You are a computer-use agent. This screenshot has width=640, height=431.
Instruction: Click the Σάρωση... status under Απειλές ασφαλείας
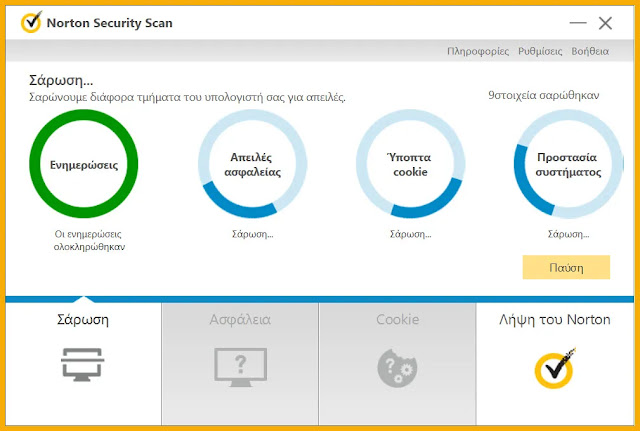pyautogui.click(x=253, y=234)
